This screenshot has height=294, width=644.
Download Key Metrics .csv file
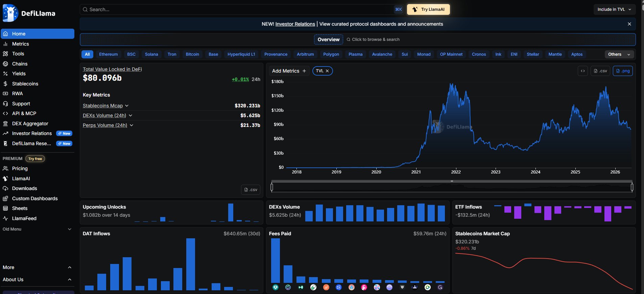point(251,190)
